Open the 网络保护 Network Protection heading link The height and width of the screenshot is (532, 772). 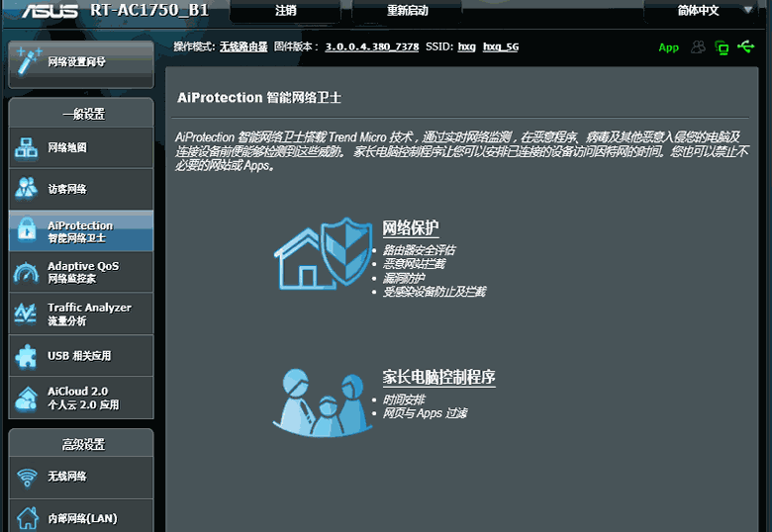pyautogui.click(x=411, y=228)
